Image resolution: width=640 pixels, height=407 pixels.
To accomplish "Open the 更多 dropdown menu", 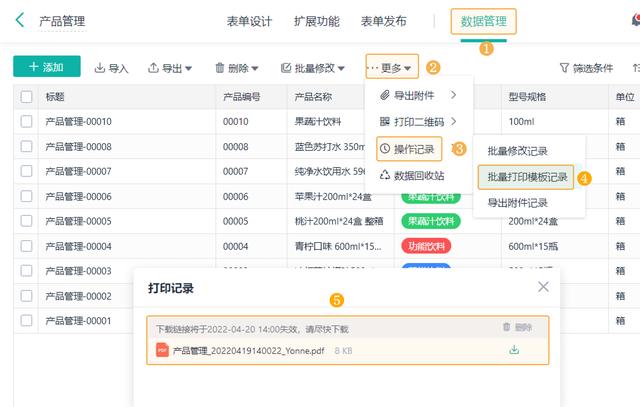I will [392, 67].
